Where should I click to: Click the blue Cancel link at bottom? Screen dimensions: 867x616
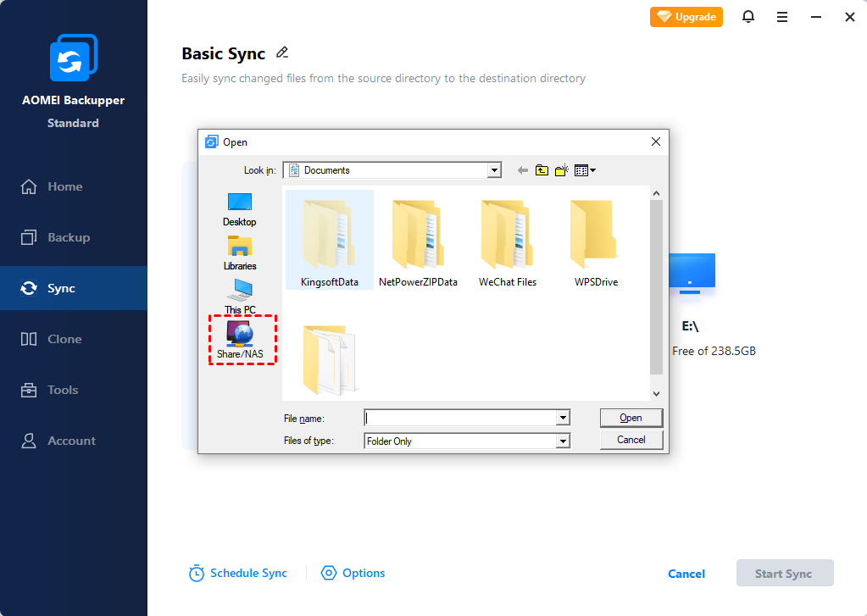click(x=686, y=574)
